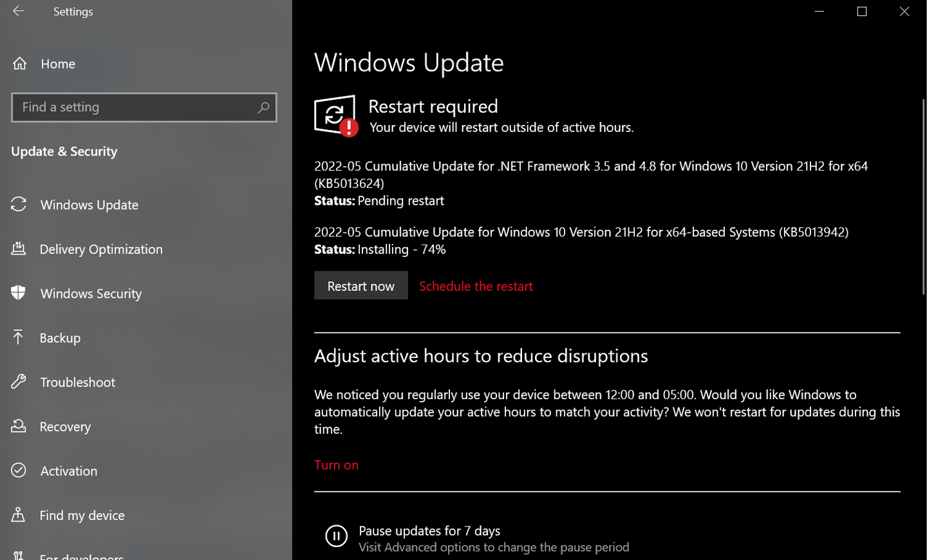The width and height of the screenshot is (927, 560).
Task: Click the restart required warning badge icon
Action: pyautogui.click(x=350, y=128)
